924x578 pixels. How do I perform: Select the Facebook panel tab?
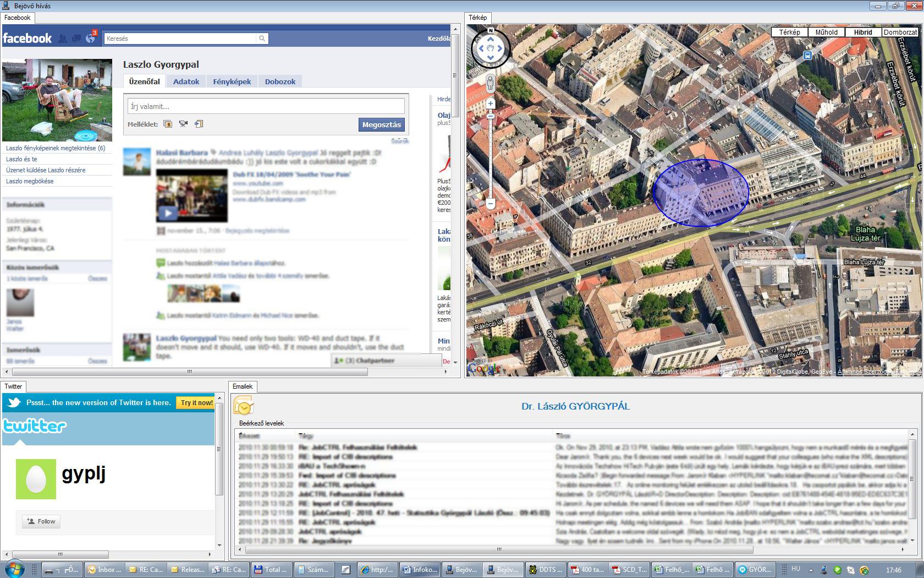coord(18,18)
